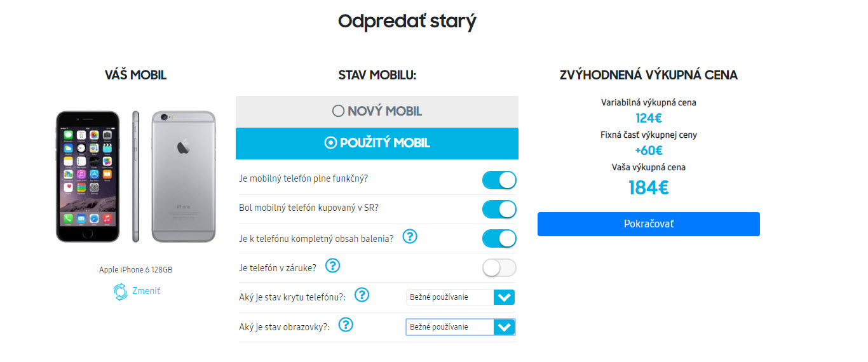868x362 pixels.
Task: Click the iPhone front view image
Action: (88, 177)
